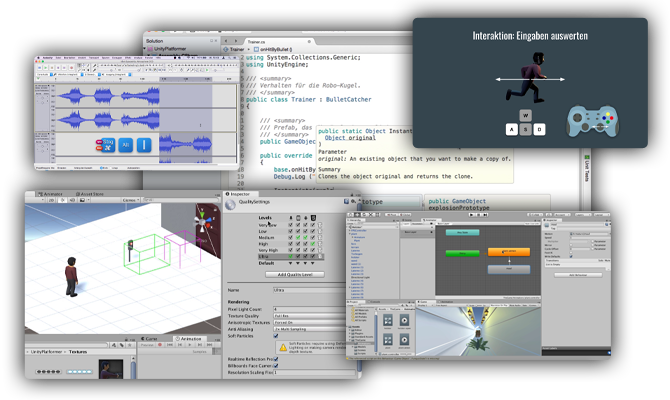
Task: Navigate forward in the MonoDevelop editor
Action: point(235,41)
